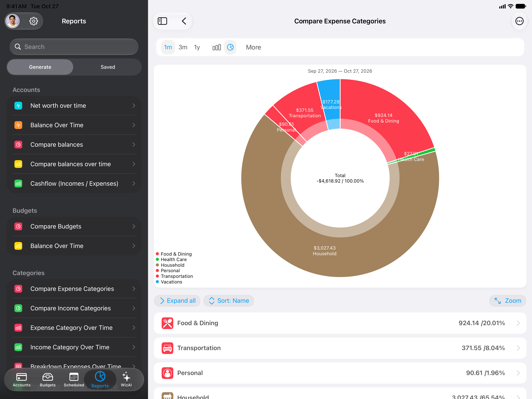Open the More filter options
The width and height of the screenshot is (532, 399).
(x=253, y=47)
